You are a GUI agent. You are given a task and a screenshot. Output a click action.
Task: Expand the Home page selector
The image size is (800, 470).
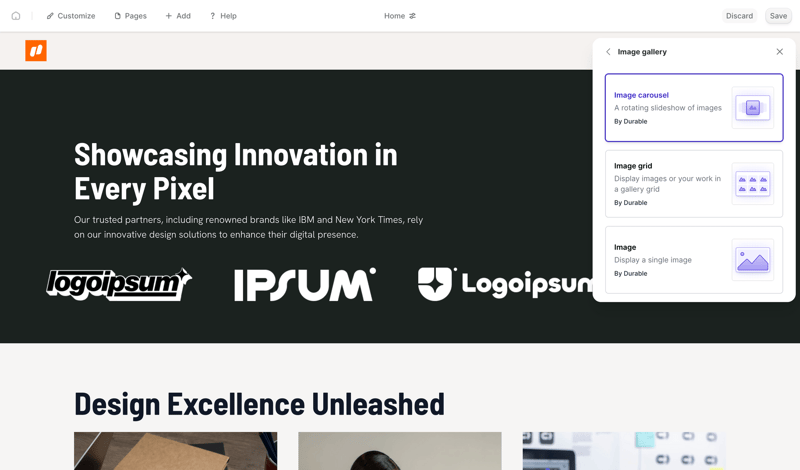[400, 16]
